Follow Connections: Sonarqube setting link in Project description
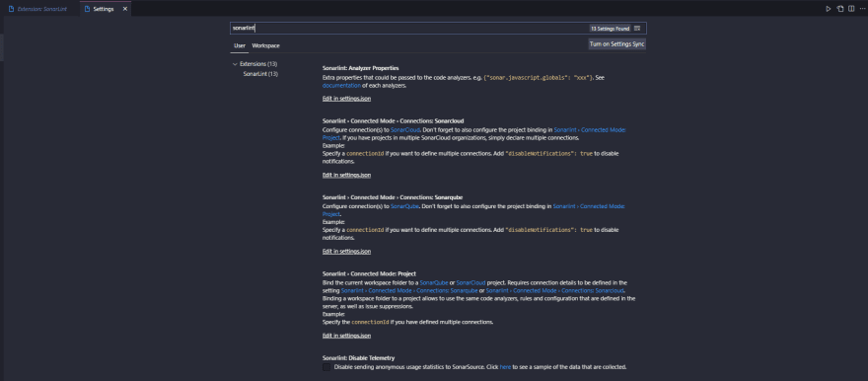 tap(409, 291)
